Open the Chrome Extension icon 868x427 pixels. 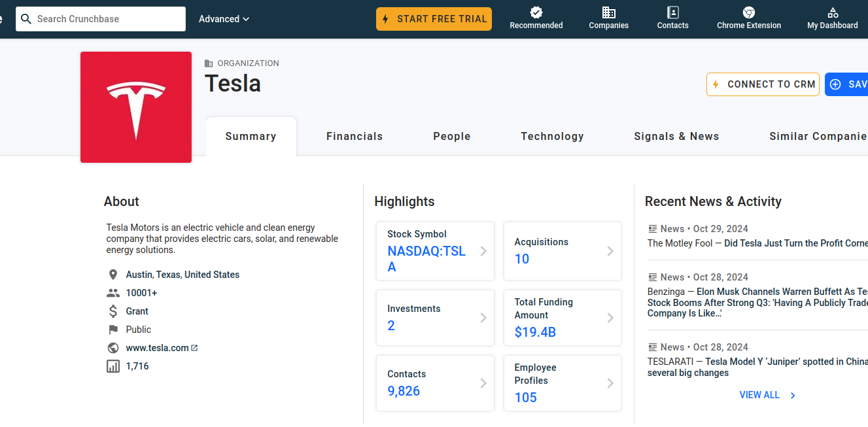(749, 12)
